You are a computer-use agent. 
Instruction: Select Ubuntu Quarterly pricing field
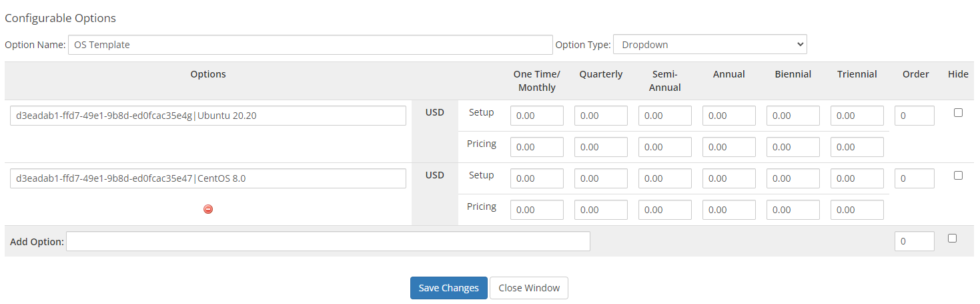point(600,147)
